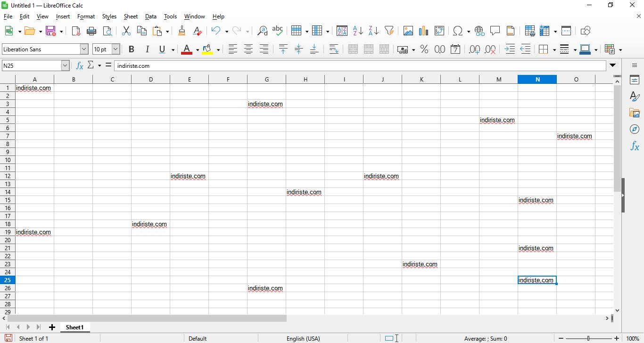Open the undo history dropdown
This screenshot has width=644, height=343.
226,32
